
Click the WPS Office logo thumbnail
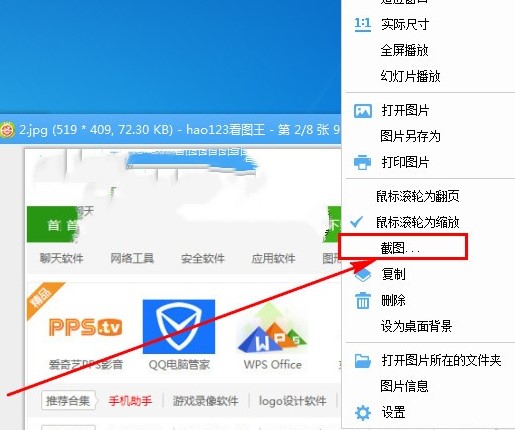(x=272, y=328)
